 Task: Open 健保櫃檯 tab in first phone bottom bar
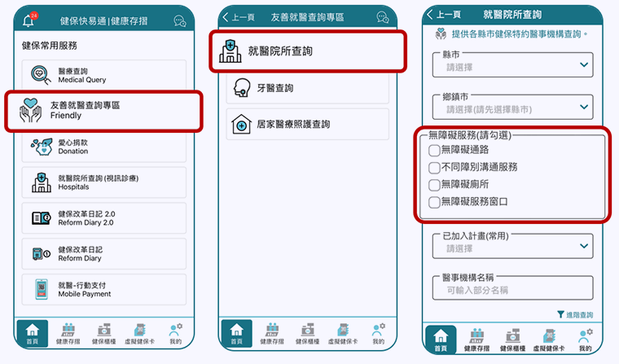103,334
